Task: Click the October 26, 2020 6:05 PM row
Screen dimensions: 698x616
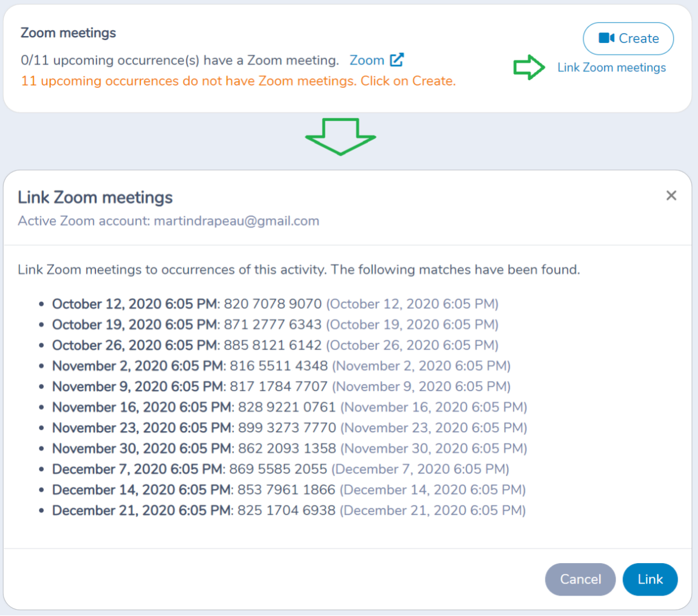Action: [x=275, y=345]
